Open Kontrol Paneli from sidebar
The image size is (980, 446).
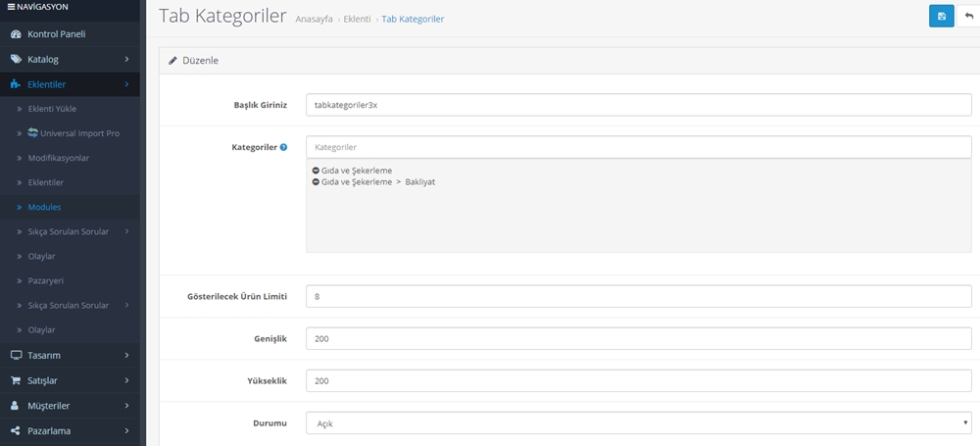coord(56,34)
